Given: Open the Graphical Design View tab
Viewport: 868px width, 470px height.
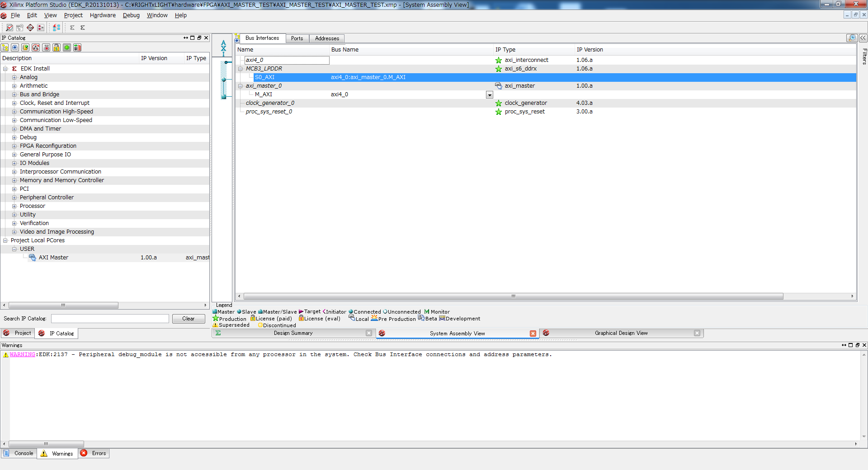Looking at the screenshot, I should (621, 334).
